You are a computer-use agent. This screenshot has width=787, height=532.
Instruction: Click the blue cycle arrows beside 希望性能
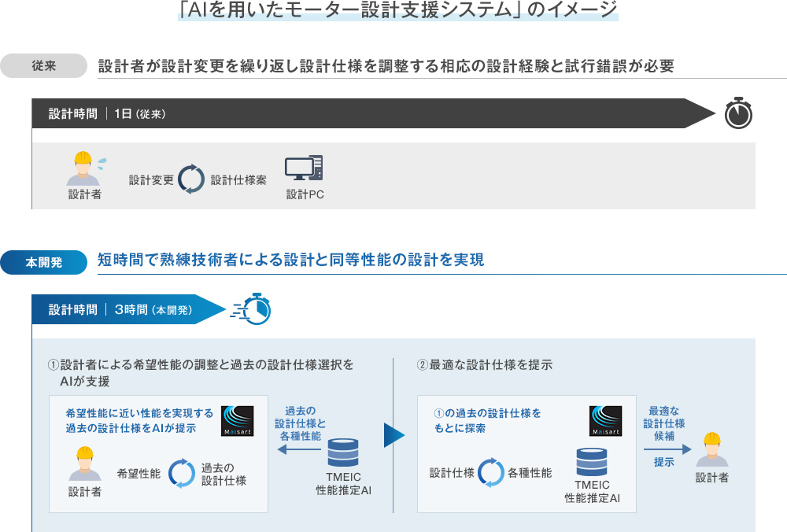click(181, 473)
